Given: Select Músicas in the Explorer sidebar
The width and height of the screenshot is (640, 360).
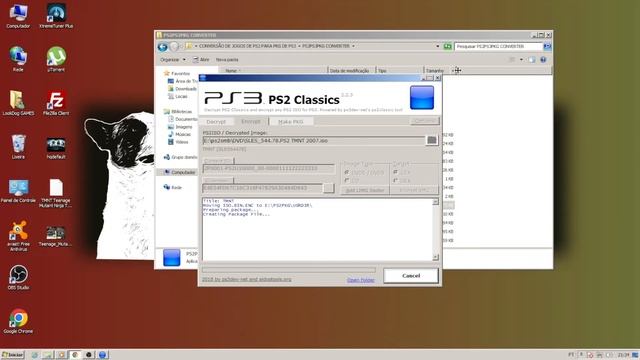Looking at the screenshot, I should 179,134.
